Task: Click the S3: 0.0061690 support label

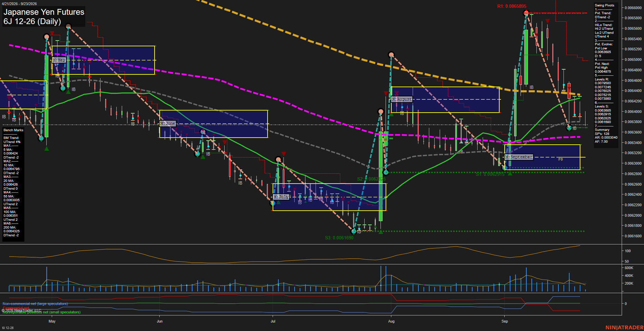Action: pos(339,238)
